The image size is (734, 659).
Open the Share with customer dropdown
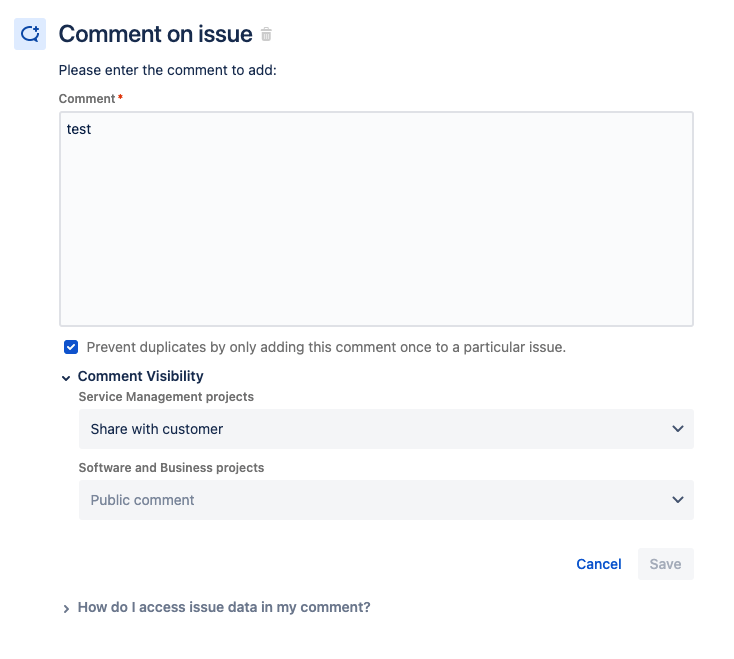point(386,429)
